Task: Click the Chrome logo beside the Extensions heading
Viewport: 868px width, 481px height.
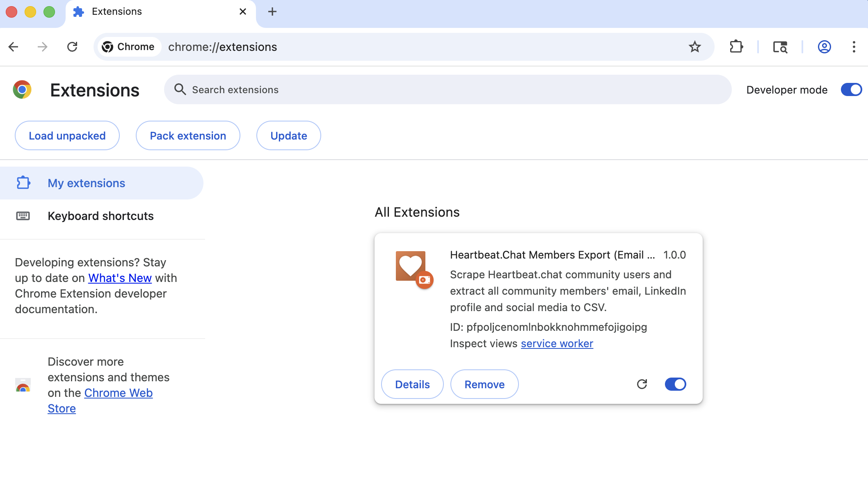Action: click(x=22, y=89)
